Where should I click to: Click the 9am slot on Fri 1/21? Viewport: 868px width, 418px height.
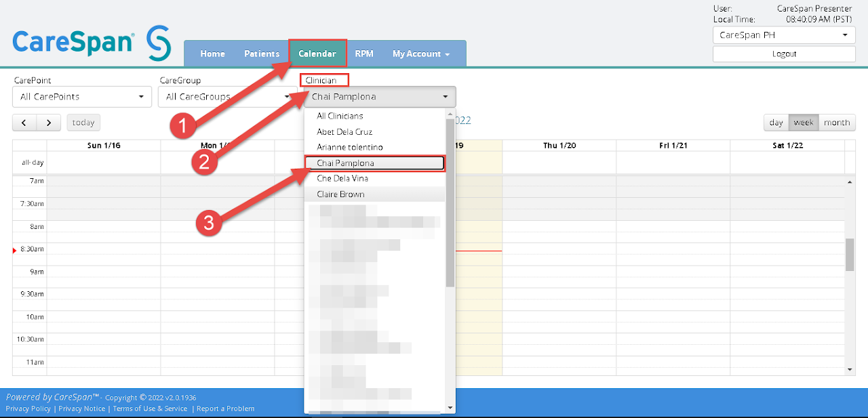[673, 272]
